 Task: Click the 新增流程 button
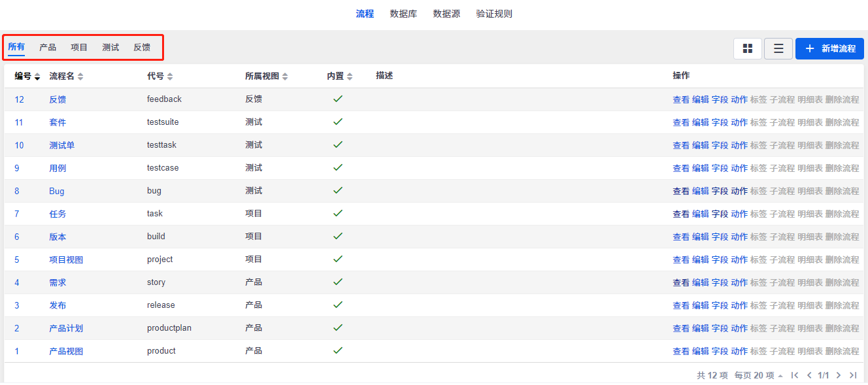coord(829,48)
